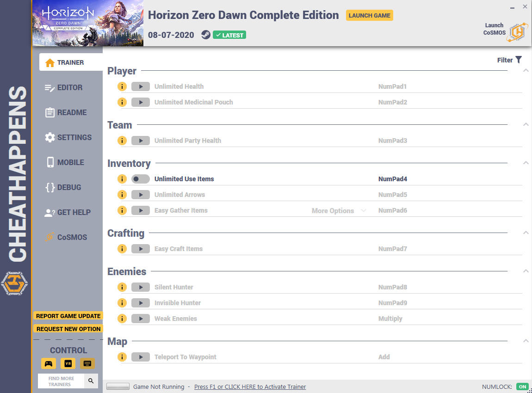
Task: Show info for Unlimited Party Health
Action: point(122,141)
